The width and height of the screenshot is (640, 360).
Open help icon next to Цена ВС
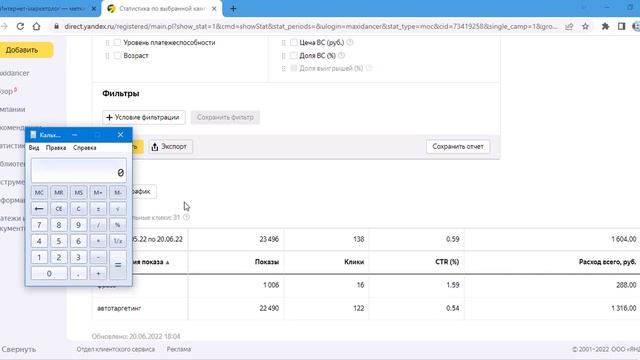(x=350, y=42)
